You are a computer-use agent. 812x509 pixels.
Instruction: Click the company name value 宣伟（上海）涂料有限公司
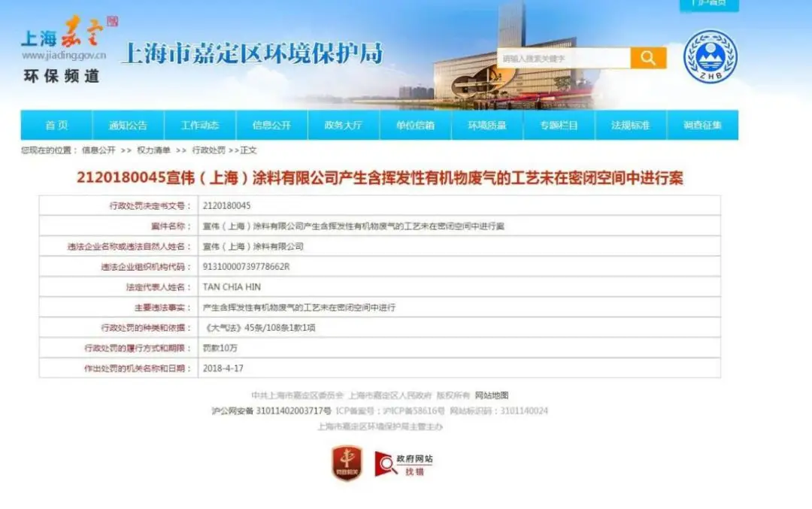pyautogui.click(x=253, y=247)
